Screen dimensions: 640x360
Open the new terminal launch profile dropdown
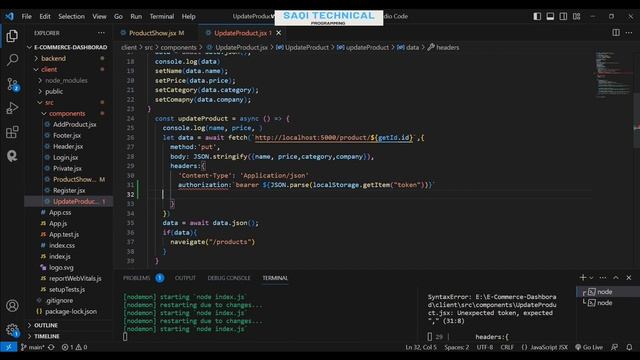click(591, 278)
